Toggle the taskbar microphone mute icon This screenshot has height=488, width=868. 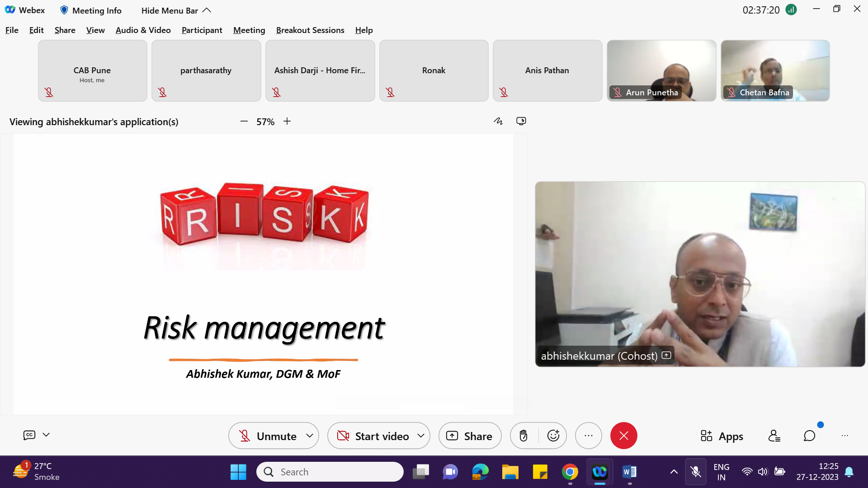coord(696,472)
